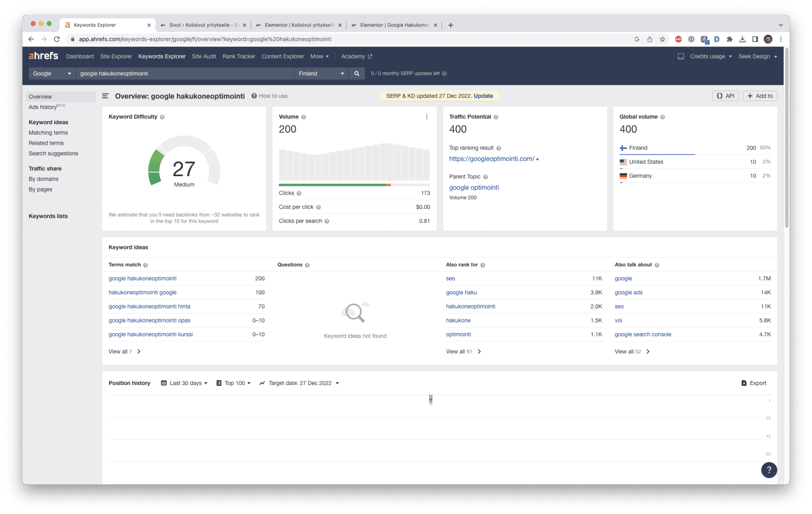
Task: Expand the top ranking result URL caret
Action: (538, 159)
